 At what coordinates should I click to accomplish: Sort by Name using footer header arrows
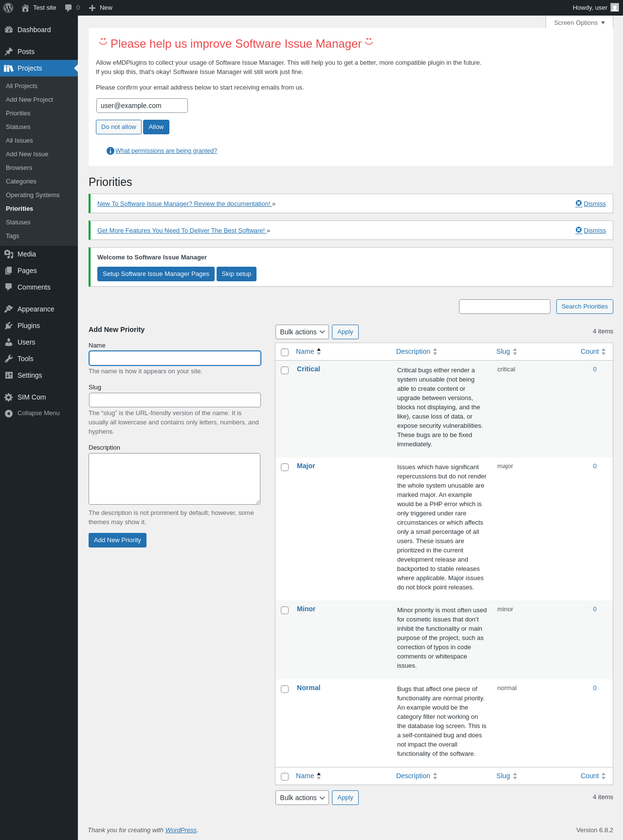coord(319,776)
